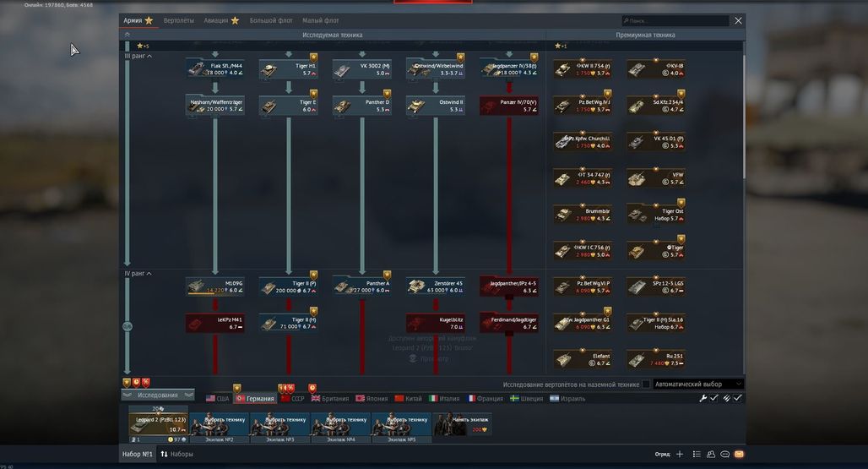
Task: Open the Большой флот tab
Action: 271,20
